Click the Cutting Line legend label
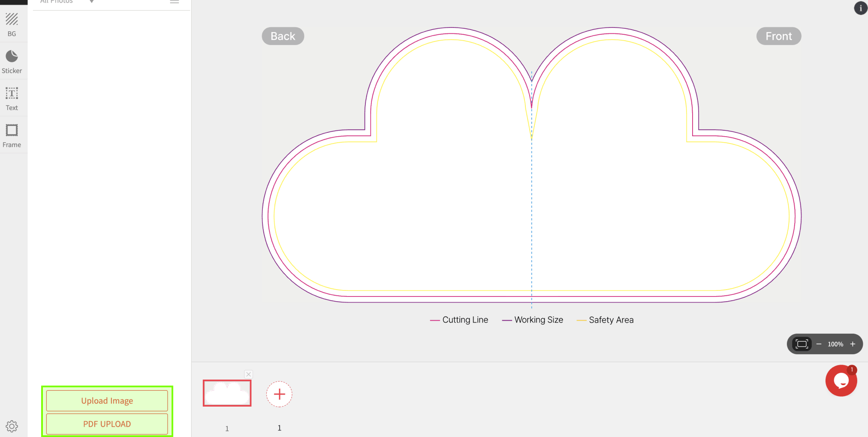868x437 pixels. [x=465, y=320]
